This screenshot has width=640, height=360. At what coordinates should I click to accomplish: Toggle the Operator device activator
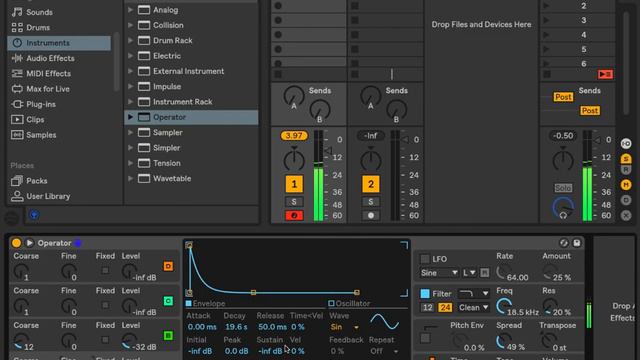point(16,243)
